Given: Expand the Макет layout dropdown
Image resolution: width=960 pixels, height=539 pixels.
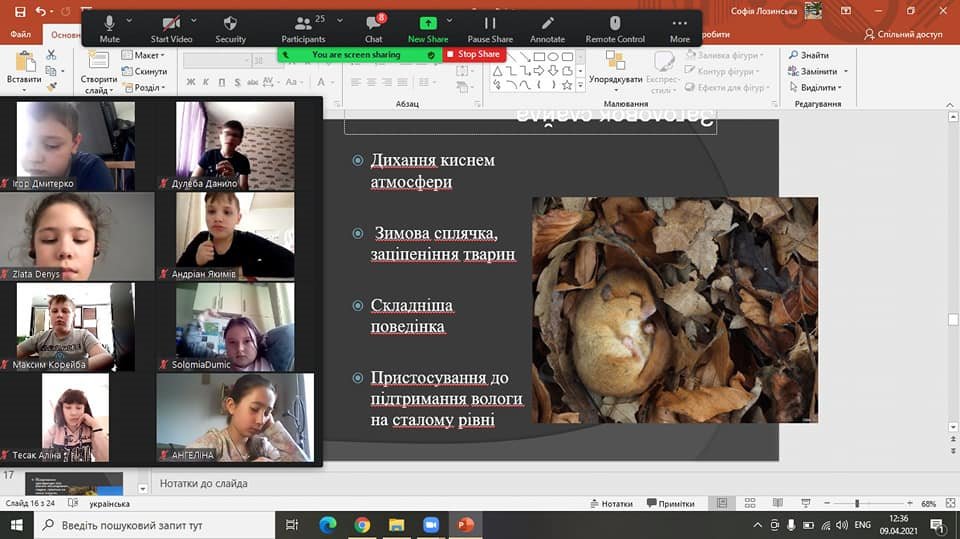Looking at the screenshot, I should 146,56.
